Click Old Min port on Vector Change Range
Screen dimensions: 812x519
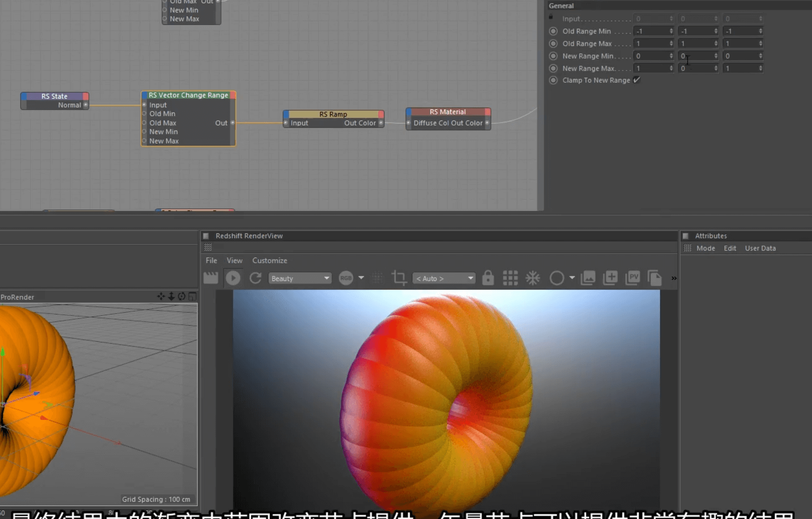pos(144,113)
